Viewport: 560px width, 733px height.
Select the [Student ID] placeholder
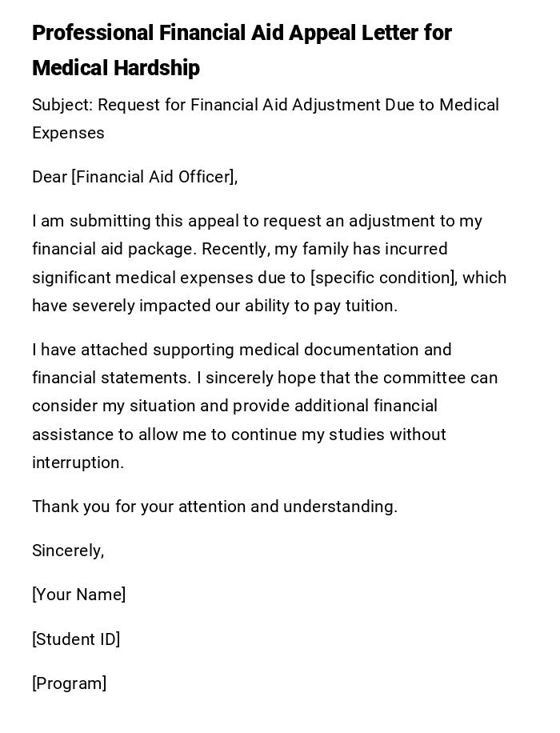coord(76,639)
